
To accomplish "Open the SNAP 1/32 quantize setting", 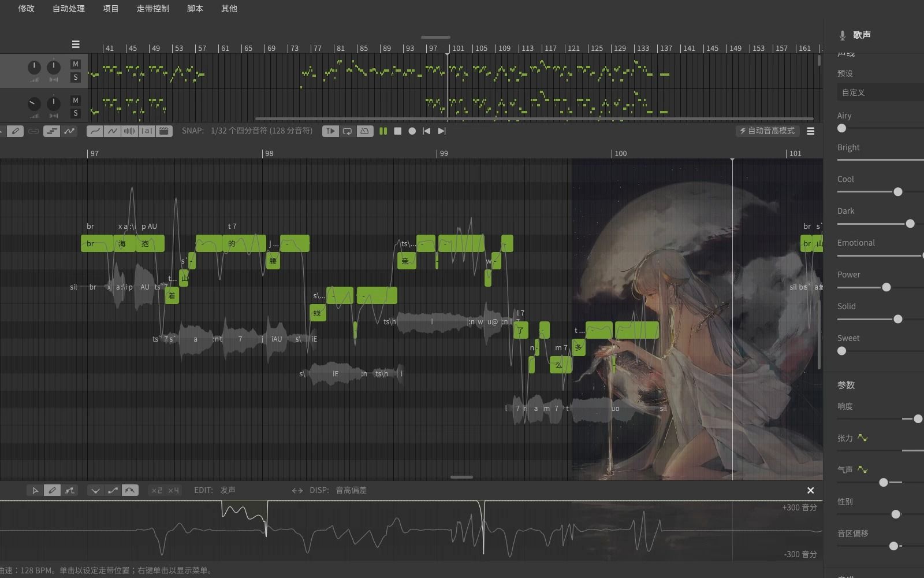I will click(x=262, y=131).
